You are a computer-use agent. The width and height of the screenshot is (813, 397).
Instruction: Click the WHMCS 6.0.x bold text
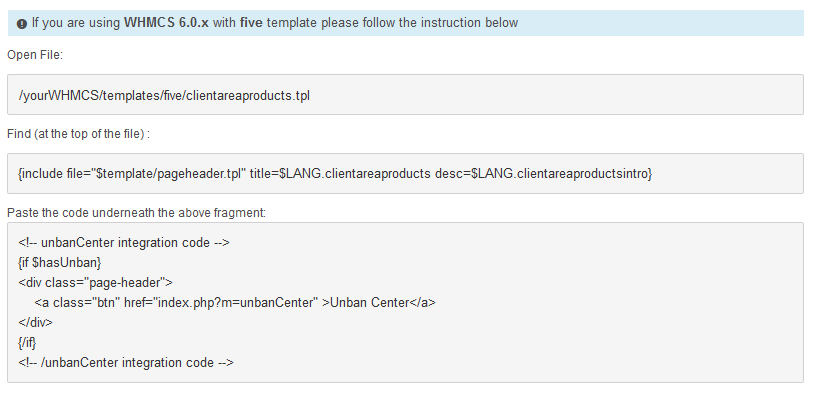click(x=166, y=23)
